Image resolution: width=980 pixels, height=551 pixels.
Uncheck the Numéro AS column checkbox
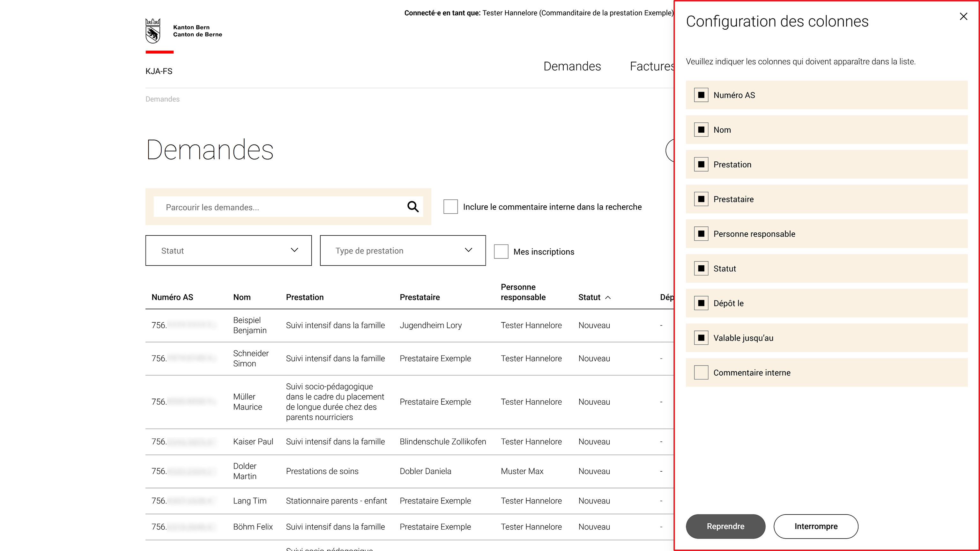pyautogui.click(x=701, y=95)
